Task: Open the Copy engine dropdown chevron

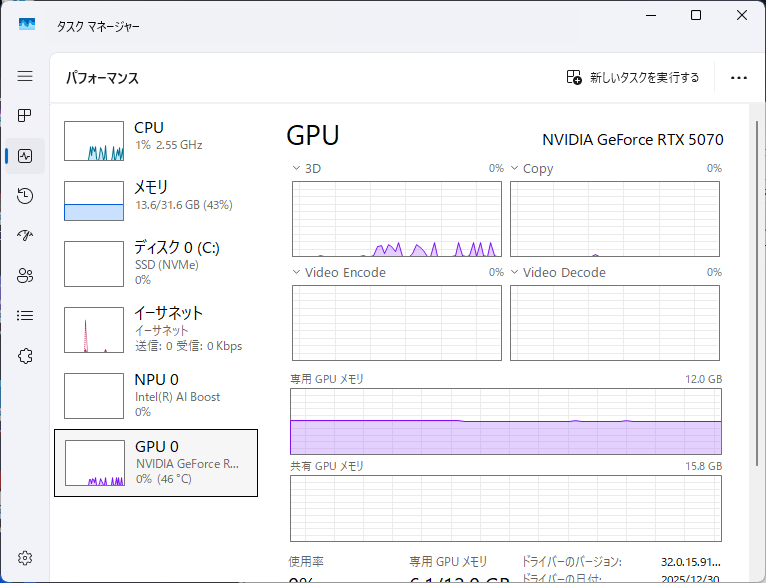Action: (x=514, y=168)
